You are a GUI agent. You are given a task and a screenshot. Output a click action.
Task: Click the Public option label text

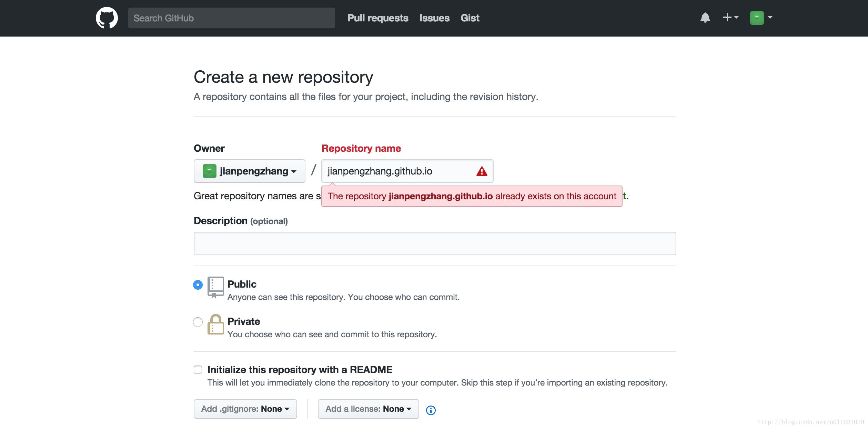click(242, 284)
